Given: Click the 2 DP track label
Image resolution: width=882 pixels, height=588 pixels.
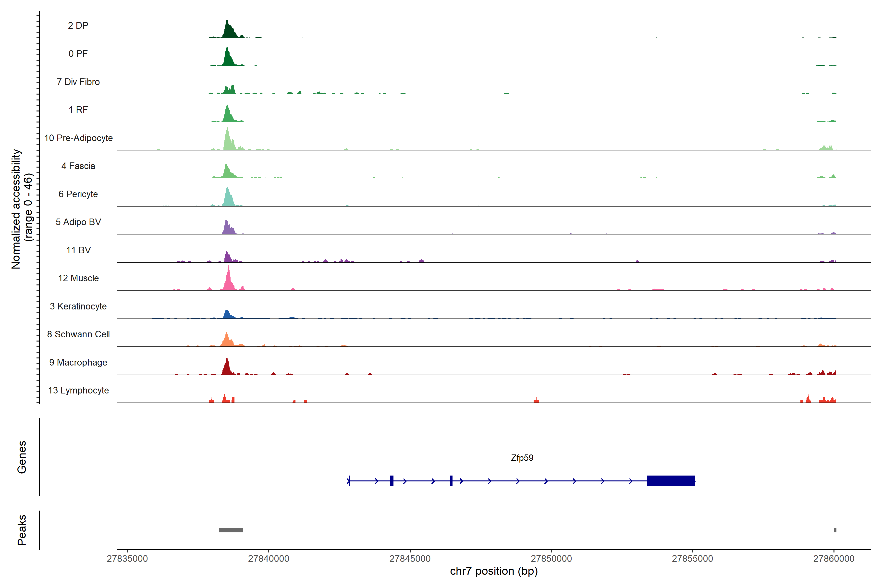Looking at the screenshot, I should pos(78,25).
